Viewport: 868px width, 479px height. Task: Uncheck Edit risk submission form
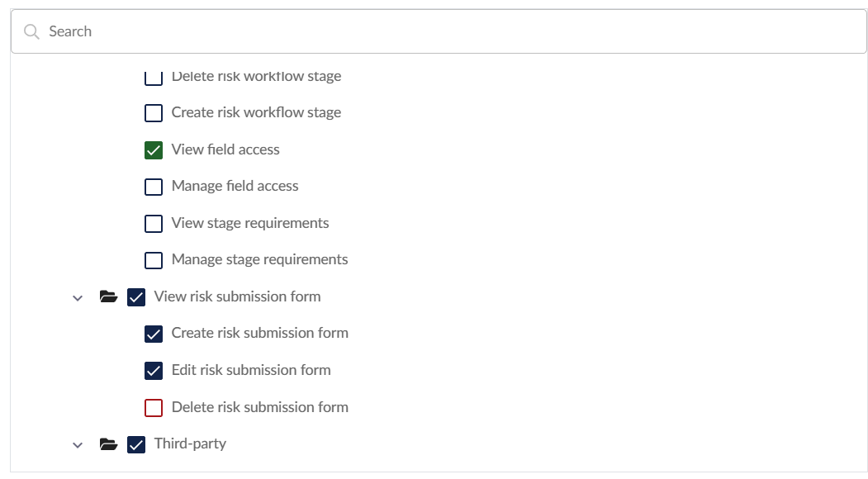[154, 371]
